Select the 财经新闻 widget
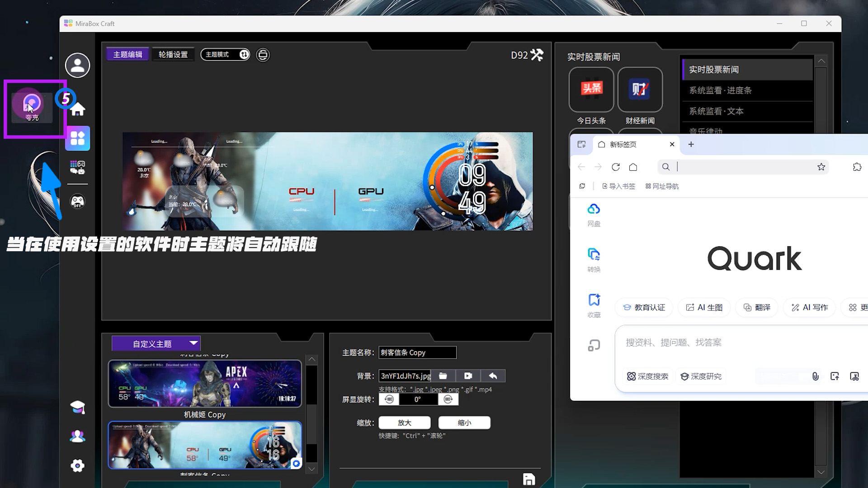 640,89
